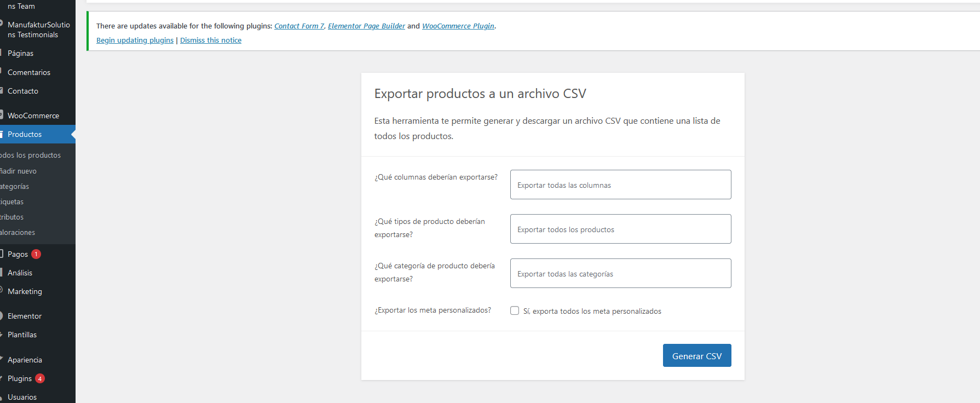Click the Begin updating plugins link

(135, 41)
